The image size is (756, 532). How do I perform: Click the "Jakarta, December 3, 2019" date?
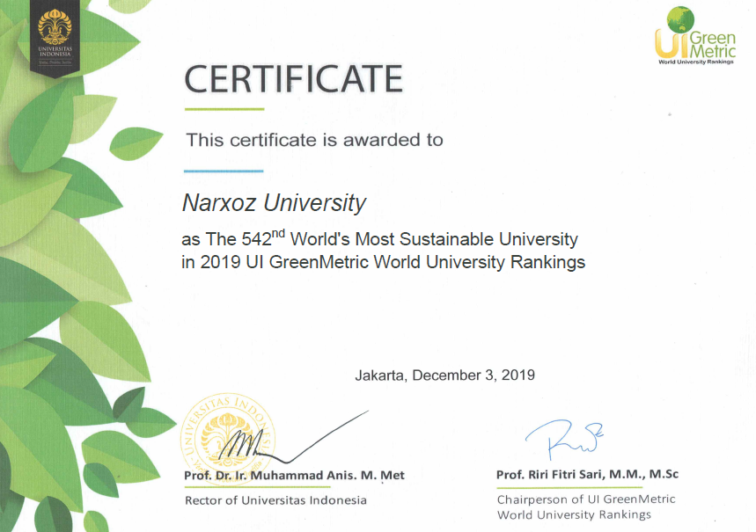(445, 375)
